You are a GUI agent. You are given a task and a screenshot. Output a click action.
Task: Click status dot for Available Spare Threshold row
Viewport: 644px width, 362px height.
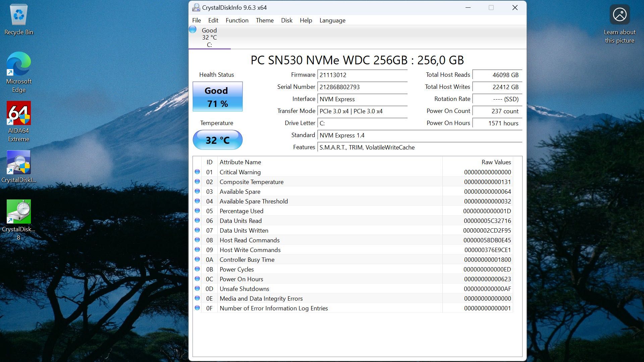click(197, 201)
